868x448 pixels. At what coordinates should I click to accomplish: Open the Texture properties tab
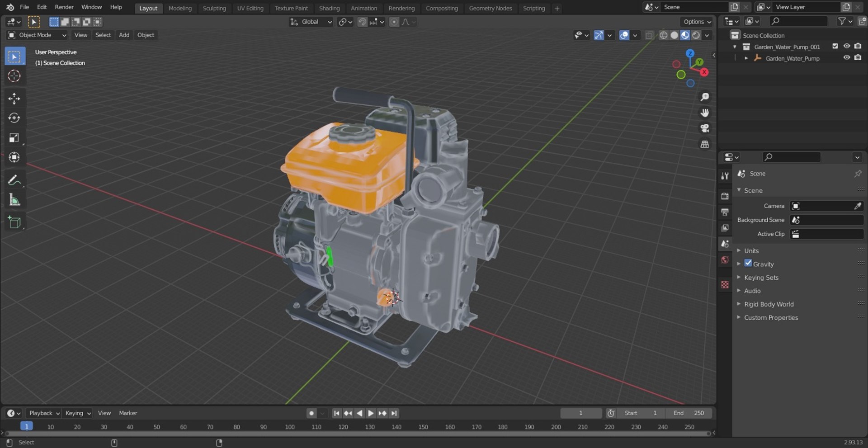(725, 284)
